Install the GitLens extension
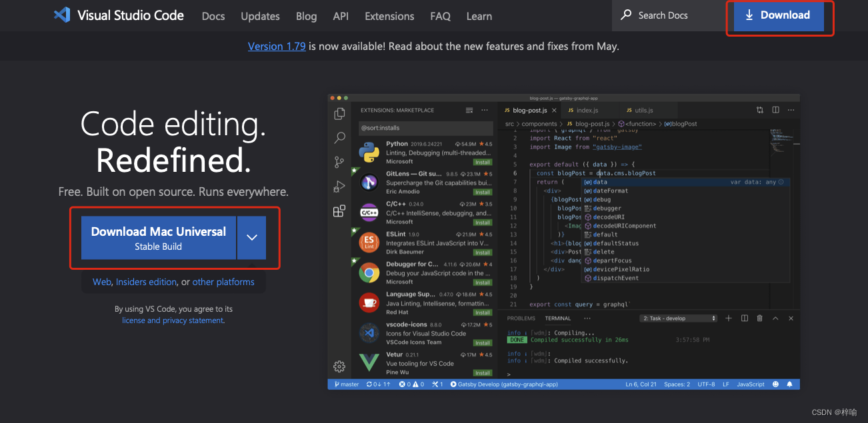The height and width of the screenshot is (423, 868). (x=483, y=192)
